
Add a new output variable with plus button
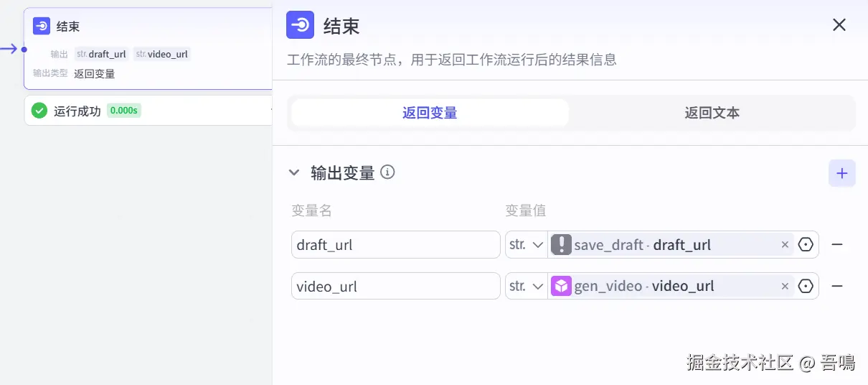[x=842, y=173]
